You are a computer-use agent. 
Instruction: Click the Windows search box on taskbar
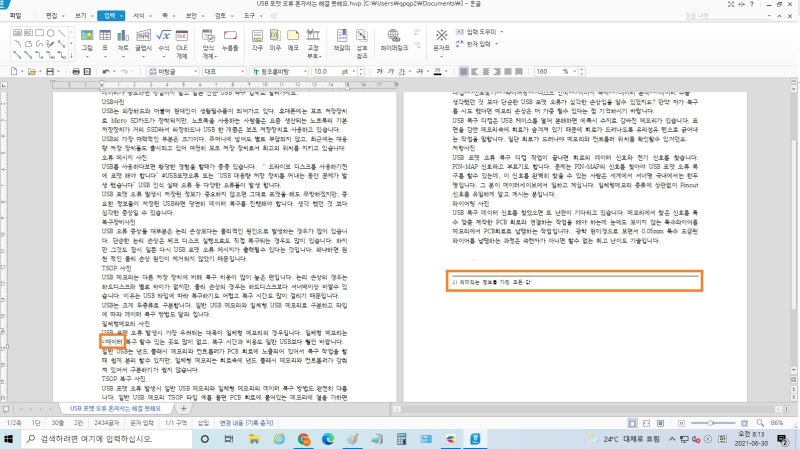tap(107, 439)
